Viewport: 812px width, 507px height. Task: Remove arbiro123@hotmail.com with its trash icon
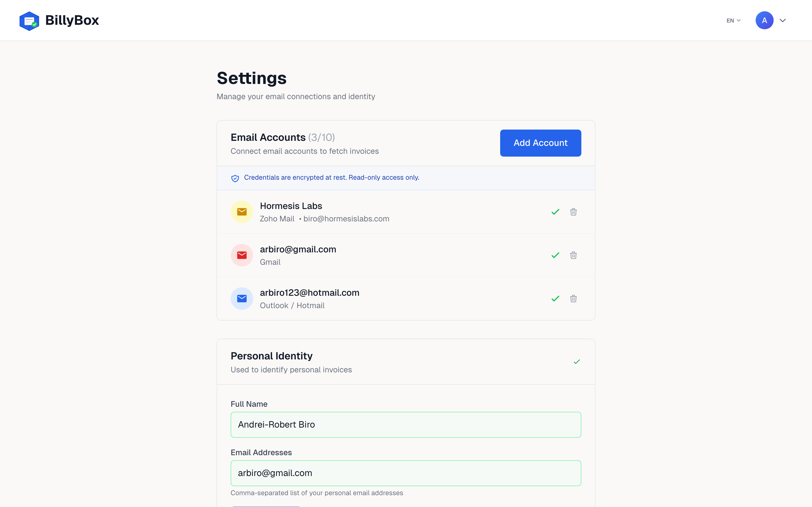click(573, 298)
